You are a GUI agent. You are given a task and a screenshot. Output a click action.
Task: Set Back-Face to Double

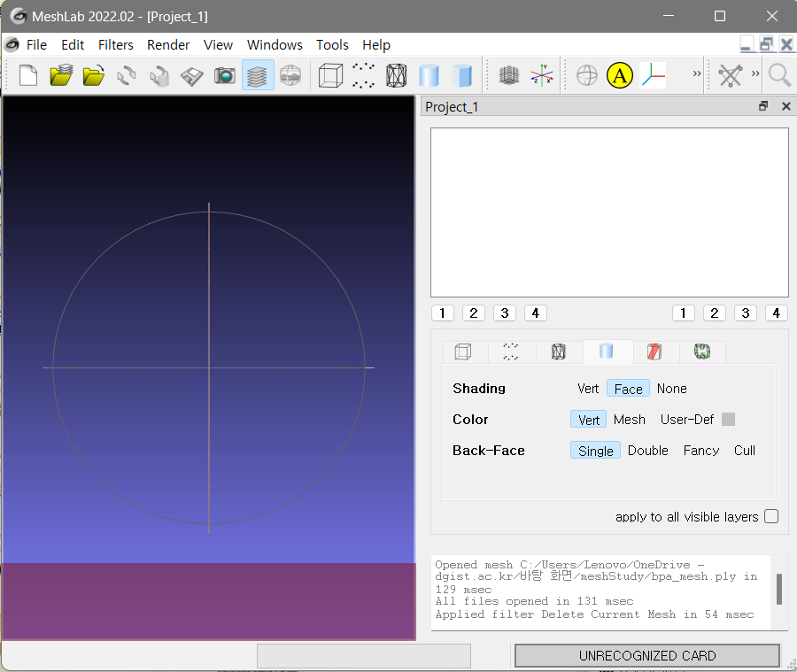coord(648,451)
